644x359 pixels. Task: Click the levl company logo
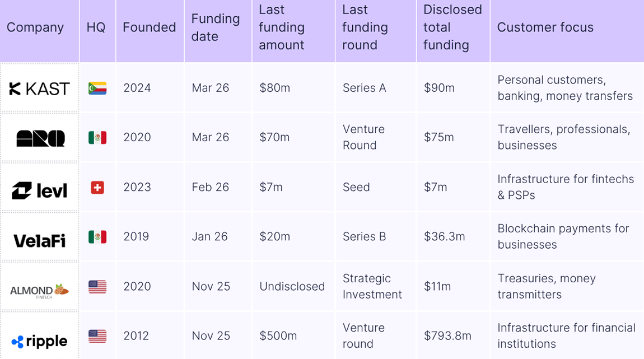40,190
